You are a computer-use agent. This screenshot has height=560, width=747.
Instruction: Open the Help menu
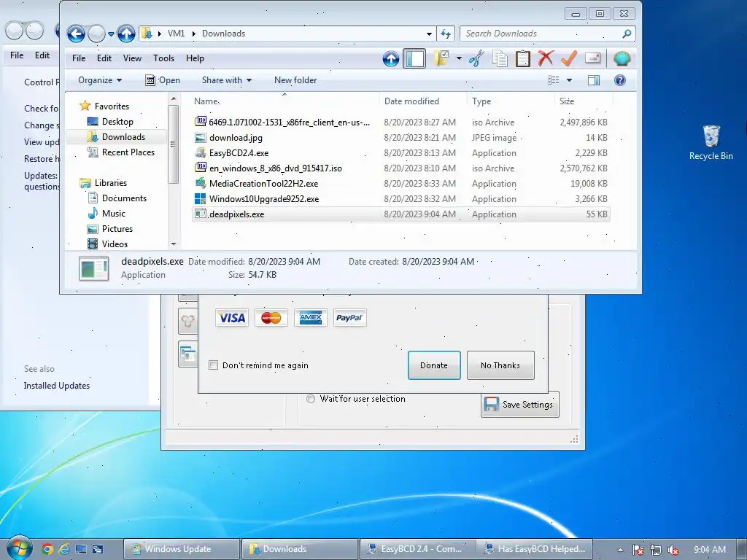pyautogui.click(x=195, y=58)
